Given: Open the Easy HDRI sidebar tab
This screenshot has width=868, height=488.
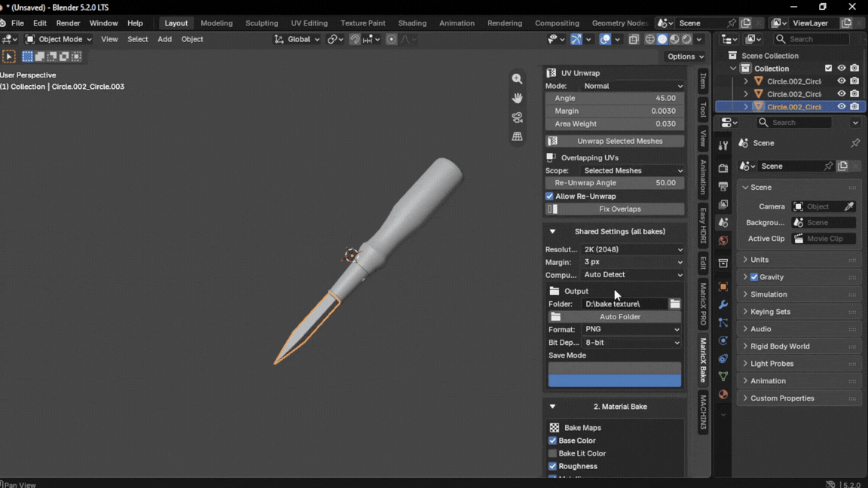Looking at the screenshot, I should (703, 225).
